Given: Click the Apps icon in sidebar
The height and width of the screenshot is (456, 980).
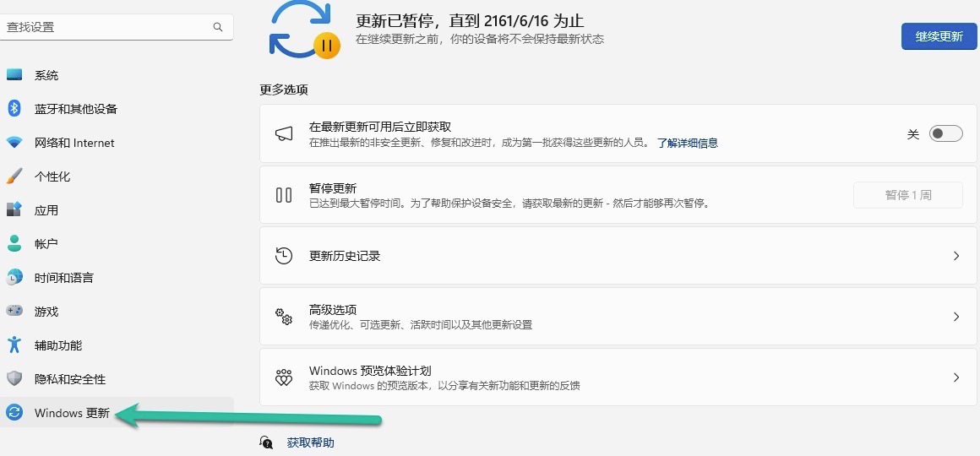Looking at the screenshot, I should point(14,209).
